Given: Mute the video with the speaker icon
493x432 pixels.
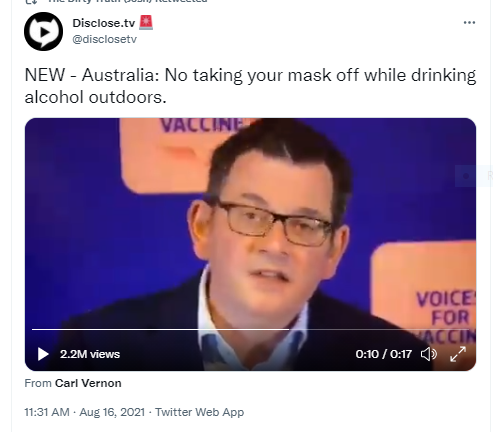Looking at the screenshot, I should click(429, 354).
